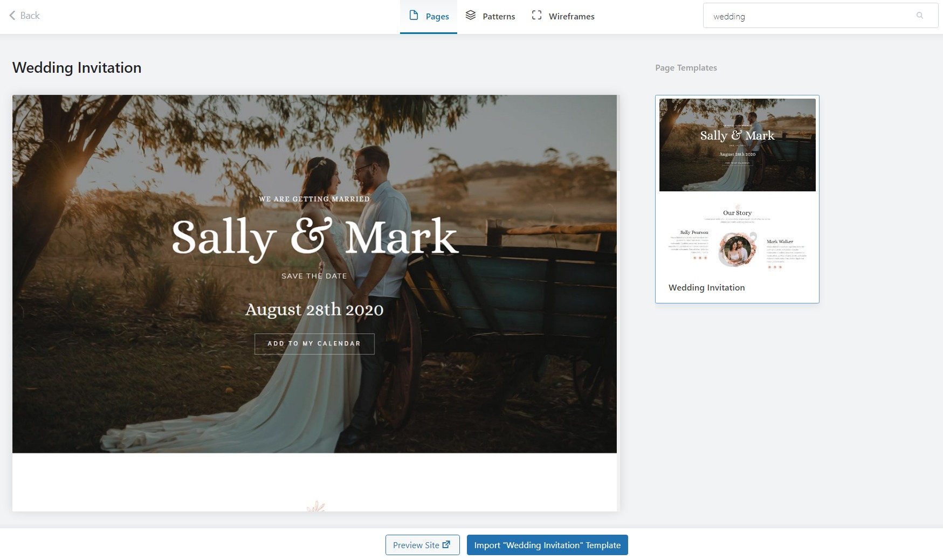
Task: Switch to the Patterns tab
Action: pos(499,17)
